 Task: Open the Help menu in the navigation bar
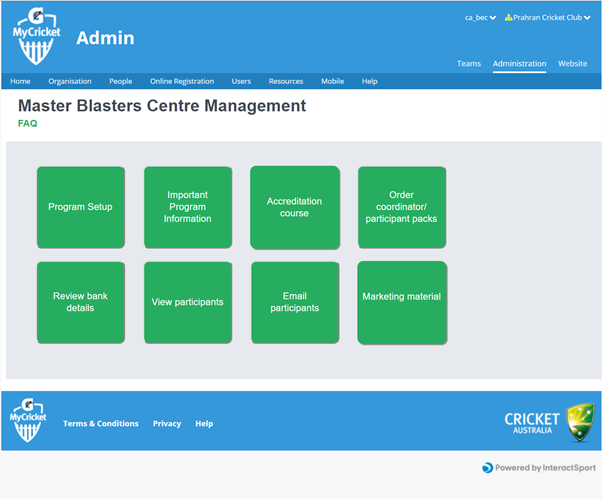click(x=370, y=81)
